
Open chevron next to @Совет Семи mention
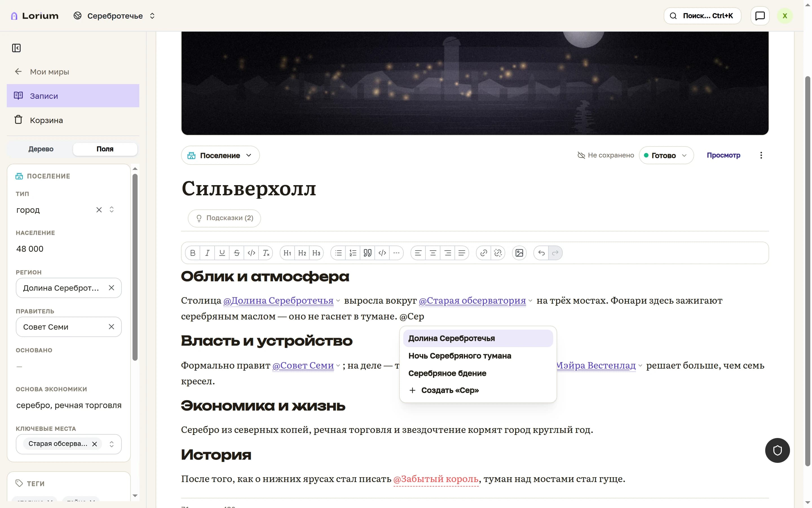[338, 365]
